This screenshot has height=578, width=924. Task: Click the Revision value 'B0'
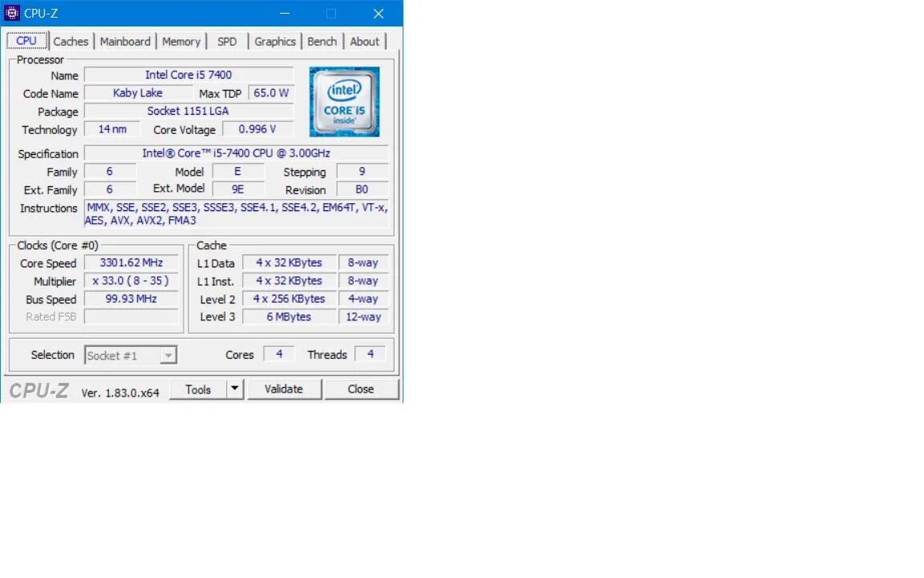[363, 189]
